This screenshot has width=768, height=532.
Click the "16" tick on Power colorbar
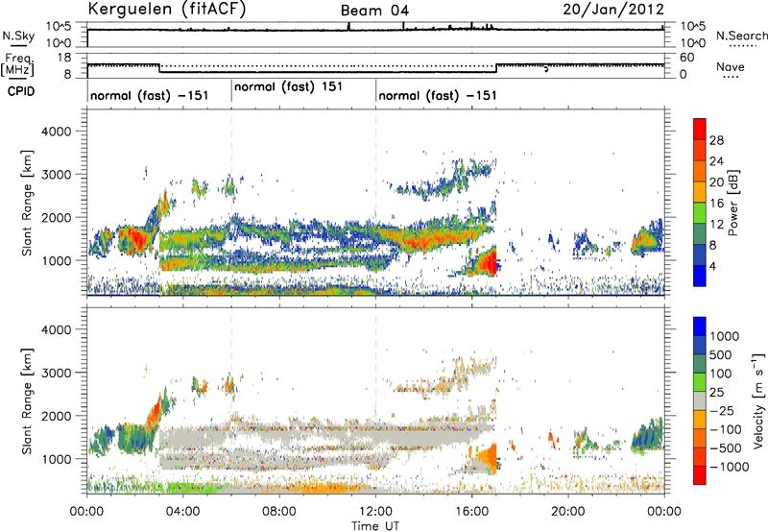point(716,204)
